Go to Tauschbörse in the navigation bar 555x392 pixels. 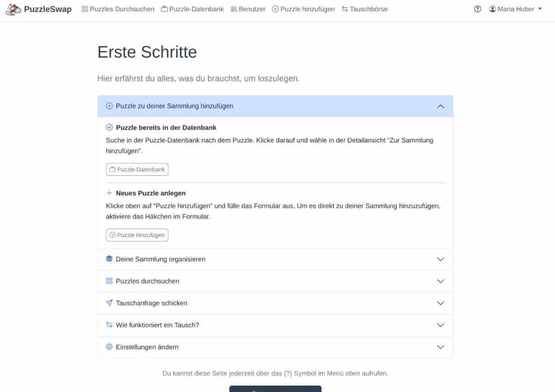(x=364, y=9)
